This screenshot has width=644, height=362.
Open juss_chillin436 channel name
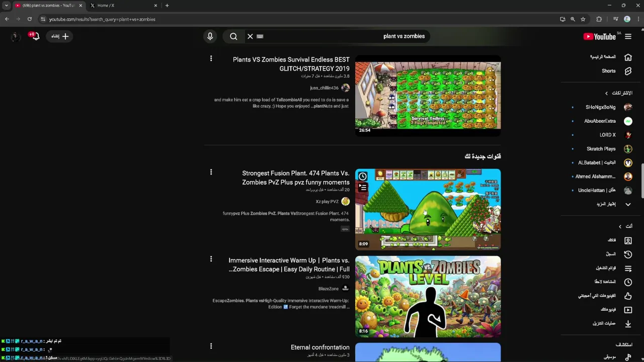[324, 88]
